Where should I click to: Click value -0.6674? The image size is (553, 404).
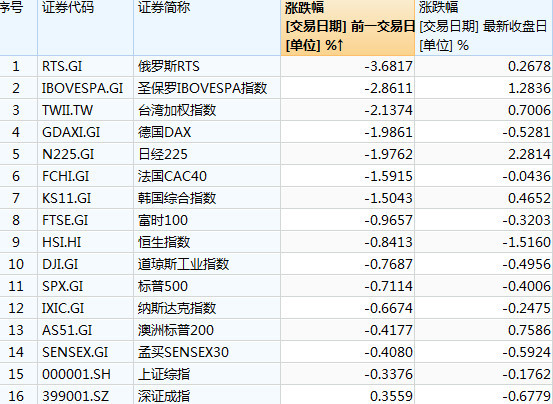(x=388, y=308)
